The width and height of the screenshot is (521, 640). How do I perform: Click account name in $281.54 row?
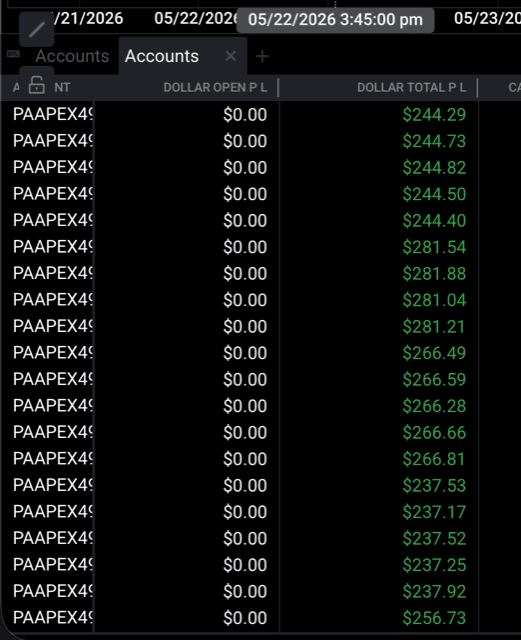point(53,247)
